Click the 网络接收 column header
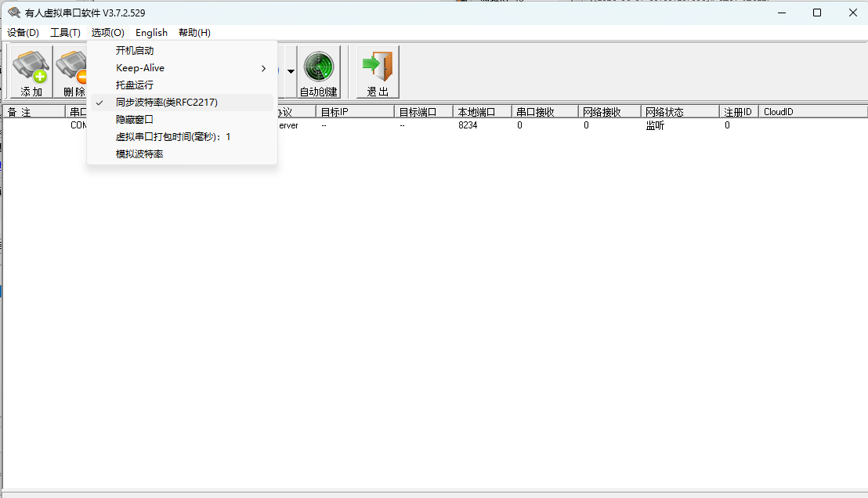The width and height of the screenshot is (868, 498). (x=609, y=112)
